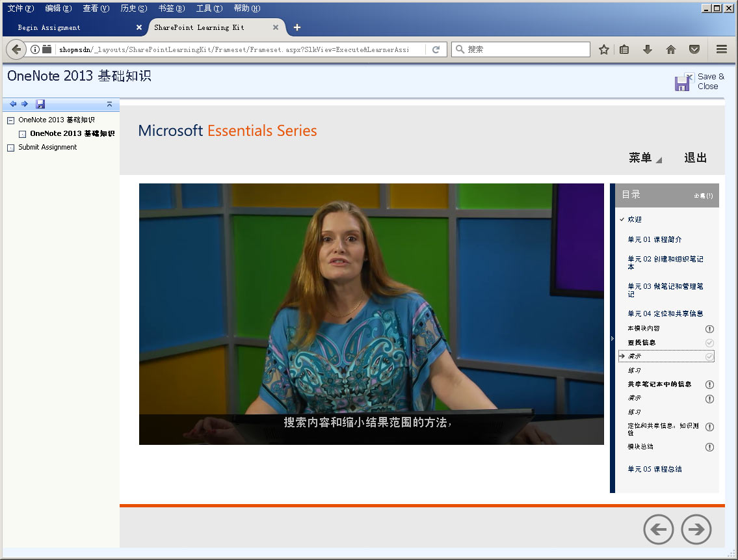Close the SharePoint Learning Kit tab
The image size is (738, 560).
[x=275, y=27]
